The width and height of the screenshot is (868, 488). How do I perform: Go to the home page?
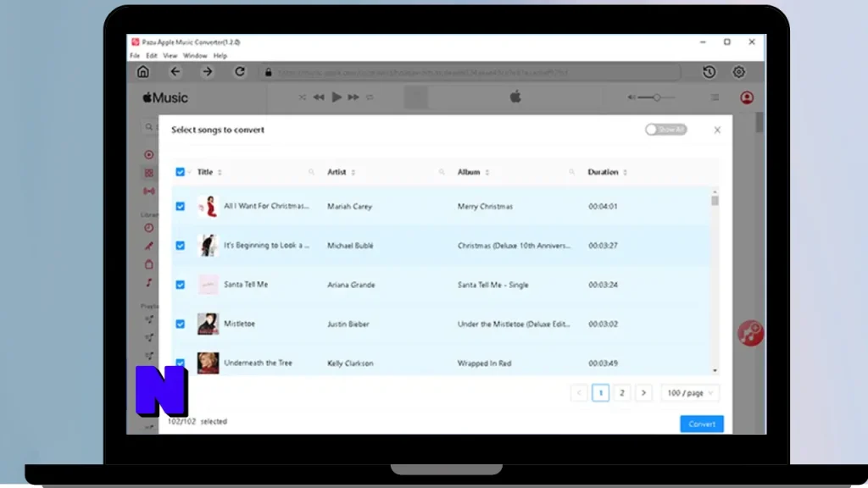tap(142, 71)
